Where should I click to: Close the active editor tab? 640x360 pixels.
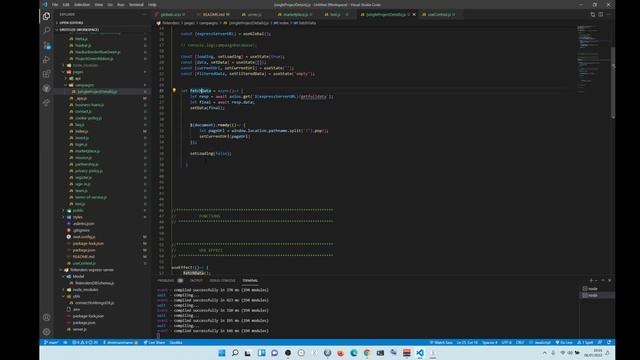tap(414, 14)
